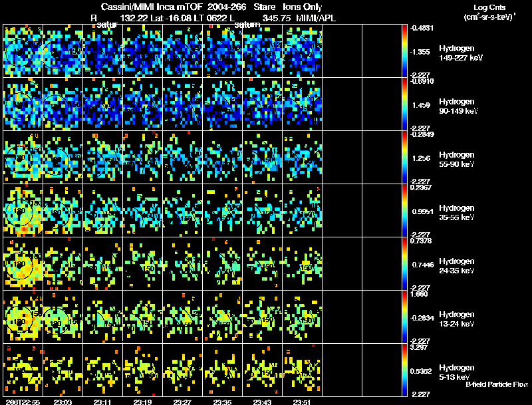Open the 35-55 keV image at 22:55
This screenshot has height=405, width=532.
23,210
